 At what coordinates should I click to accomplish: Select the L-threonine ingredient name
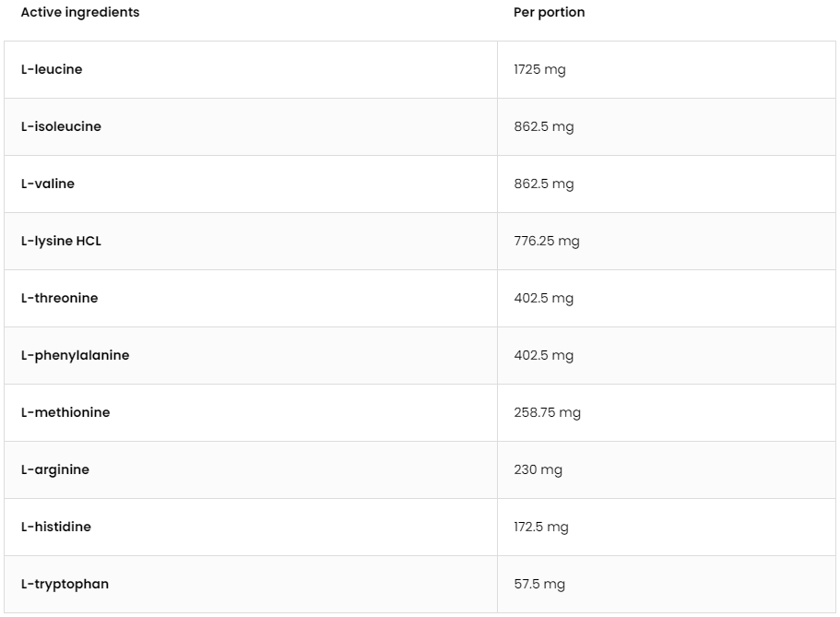(59, 299)
